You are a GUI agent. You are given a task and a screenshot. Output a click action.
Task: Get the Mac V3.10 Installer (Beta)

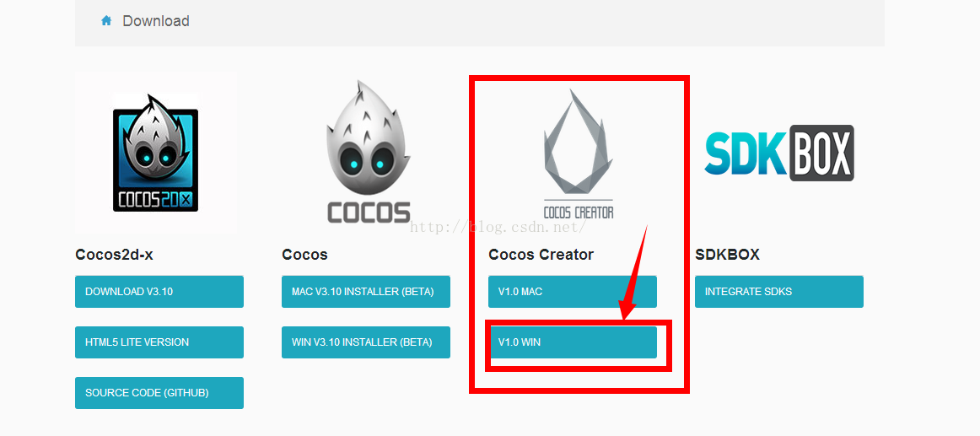click(x=366, y=292)
